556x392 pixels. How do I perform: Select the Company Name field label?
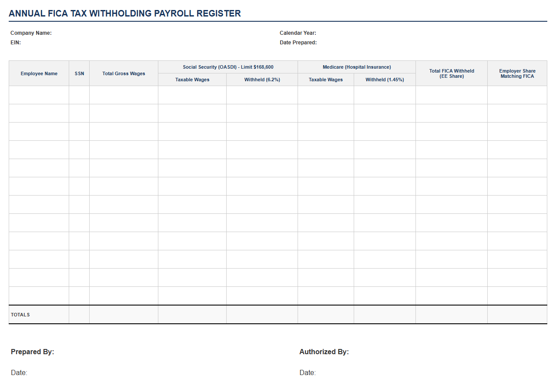(x=31, y=33)
